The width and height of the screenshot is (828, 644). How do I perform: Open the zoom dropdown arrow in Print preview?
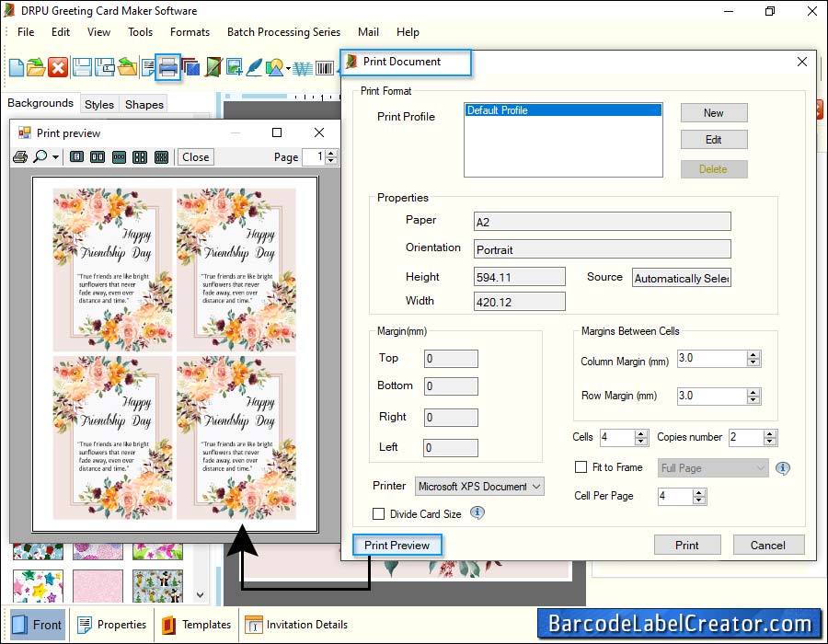tap(56, 158)
